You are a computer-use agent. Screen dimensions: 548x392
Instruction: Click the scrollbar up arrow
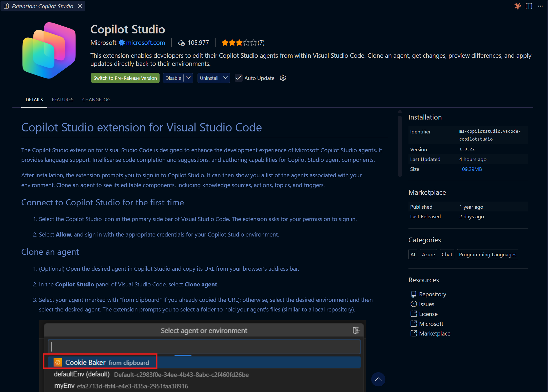pyautogui.click(x=400, y=111)
